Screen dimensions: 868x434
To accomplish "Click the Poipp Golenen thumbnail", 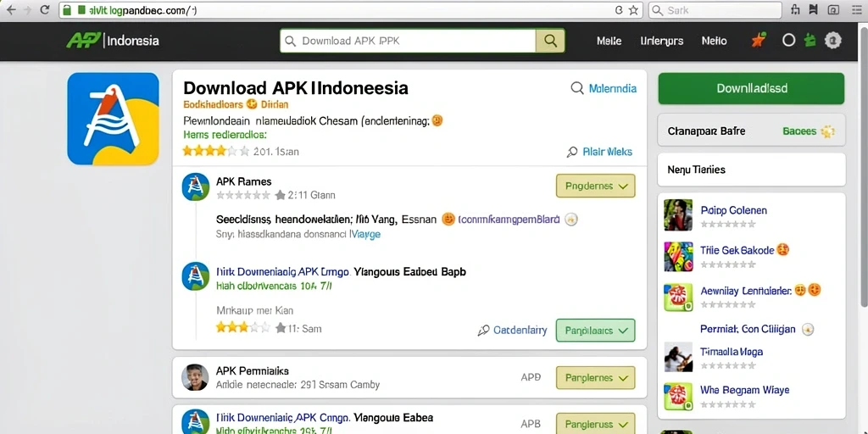I will click(x=678, y=215).
